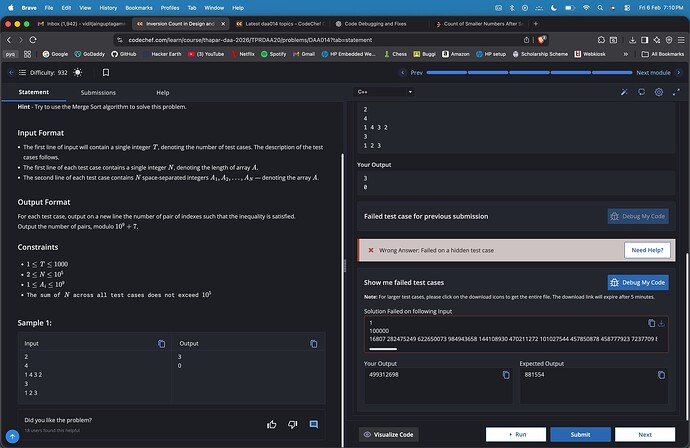The image size is (690, 448).
Task: Open the Brave extensions puzzle icon
Action: [x=601, y=40]
